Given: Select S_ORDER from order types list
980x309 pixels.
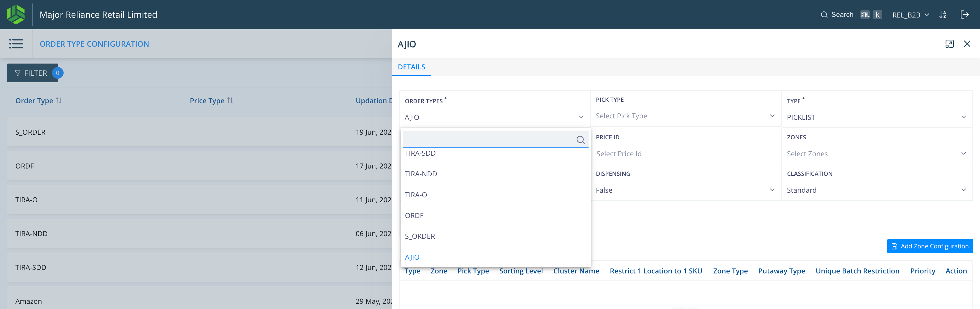Looking at the screenshot, I should point(495,236).
